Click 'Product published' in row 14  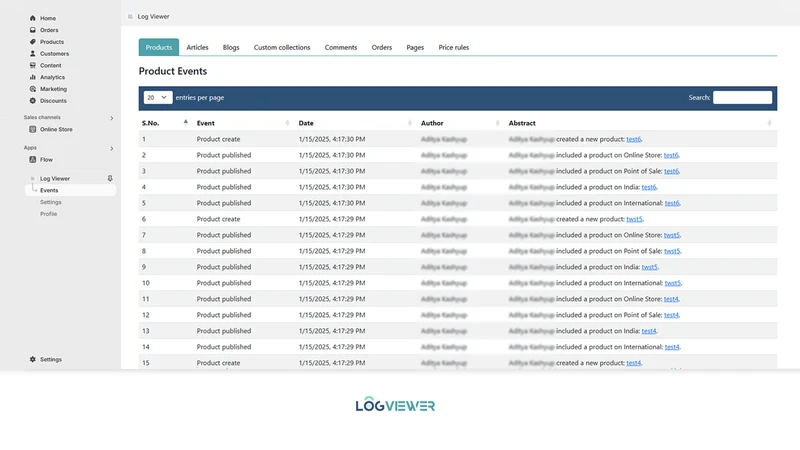click(x=224, y=346)
